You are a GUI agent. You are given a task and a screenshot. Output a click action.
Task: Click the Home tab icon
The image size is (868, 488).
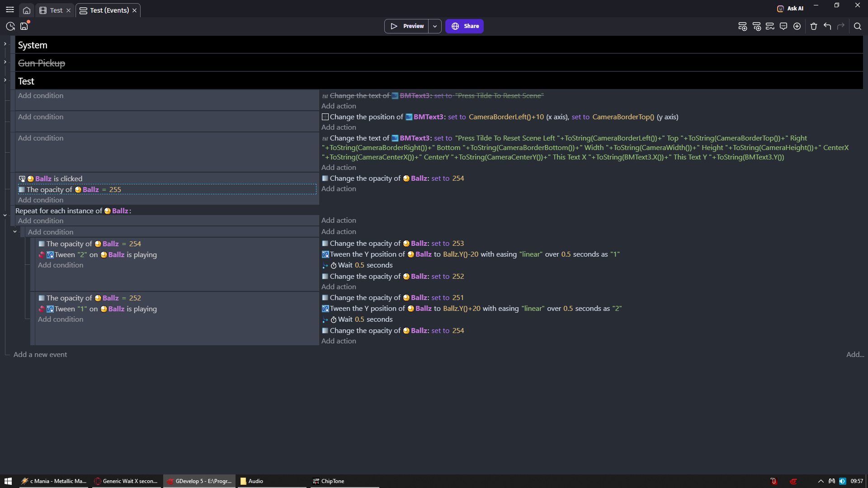point(27,10)
